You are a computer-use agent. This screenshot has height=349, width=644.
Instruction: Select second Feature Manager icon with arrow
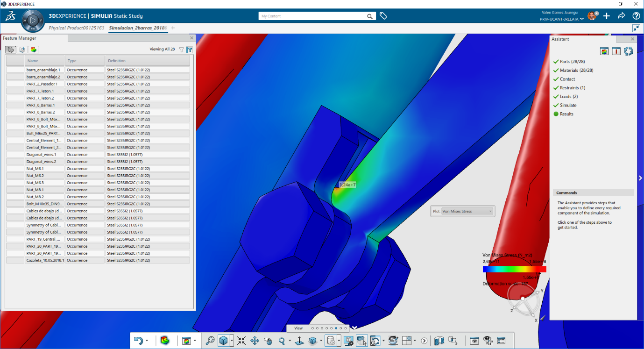[22, 50]
